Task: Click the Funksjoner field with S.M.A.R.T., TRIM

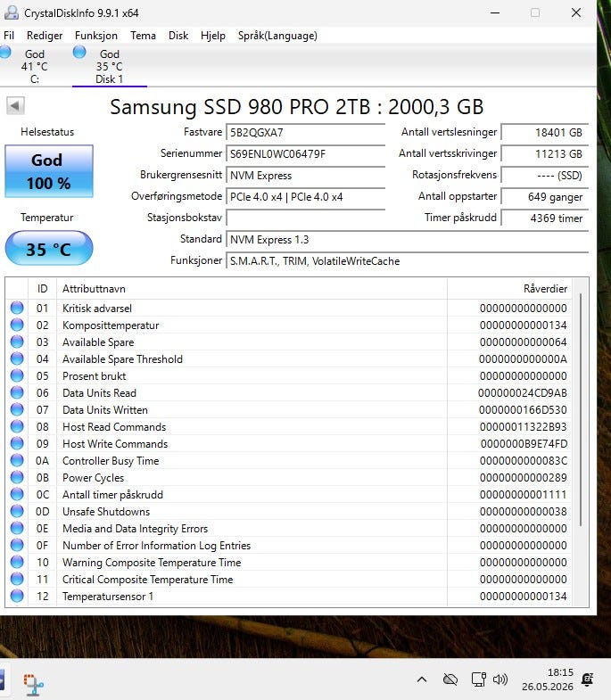Action: [x=408, y=261]
